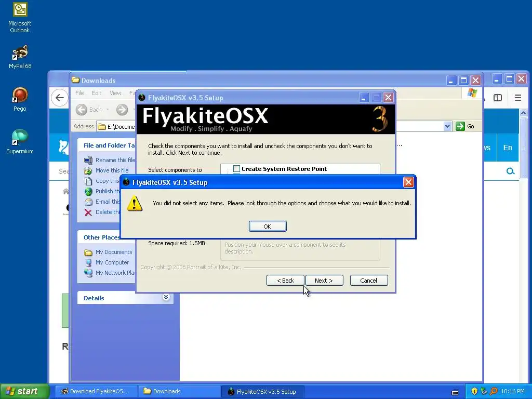Click the security shield tray icon
This screenshot has width=532, height=399.
474,391
